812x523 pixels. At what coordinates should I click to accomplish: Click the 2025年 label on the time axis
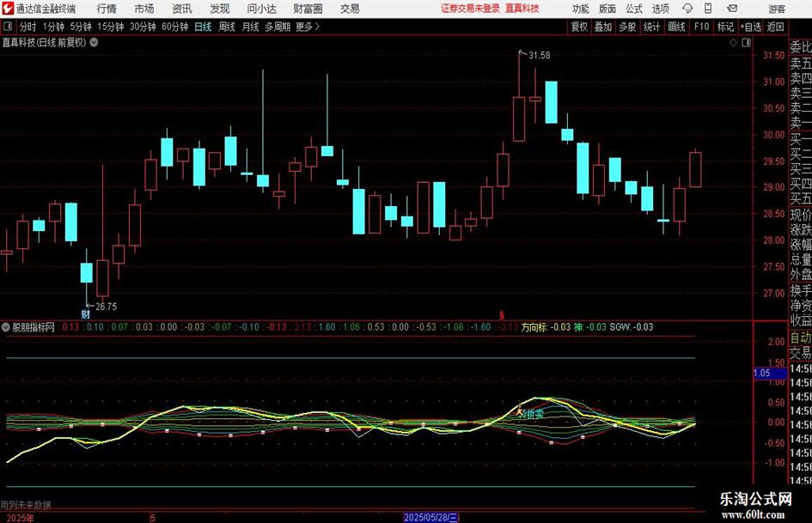coord(21,518)
